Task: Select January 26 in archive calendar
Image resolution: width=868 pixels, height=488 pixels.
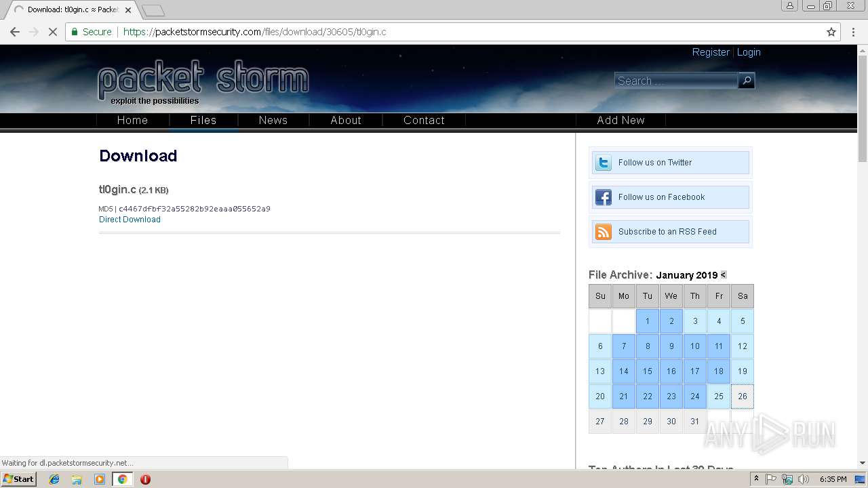Action: pyautogui.click(x=743, y=396)
